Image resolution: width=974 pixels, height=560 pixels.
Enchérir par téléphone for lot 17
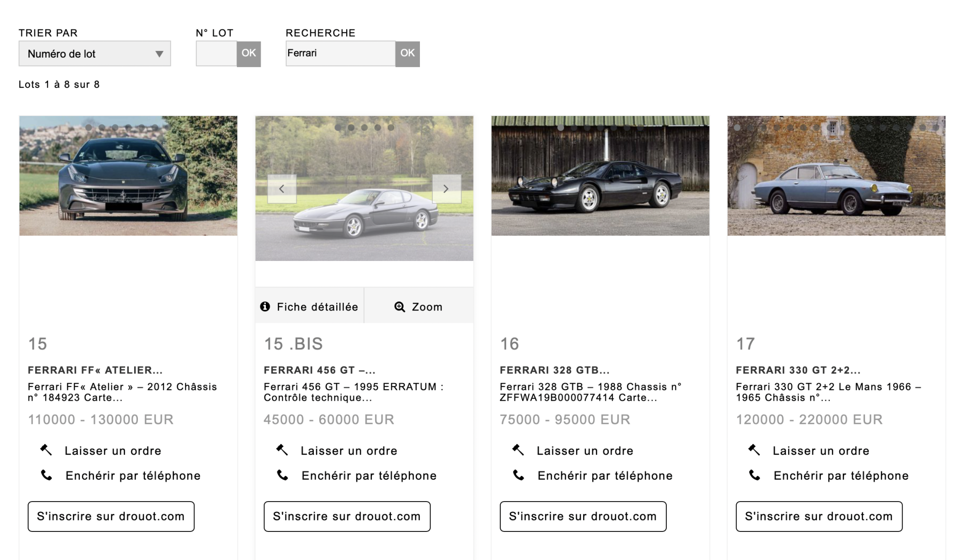(x=841, y=476)
